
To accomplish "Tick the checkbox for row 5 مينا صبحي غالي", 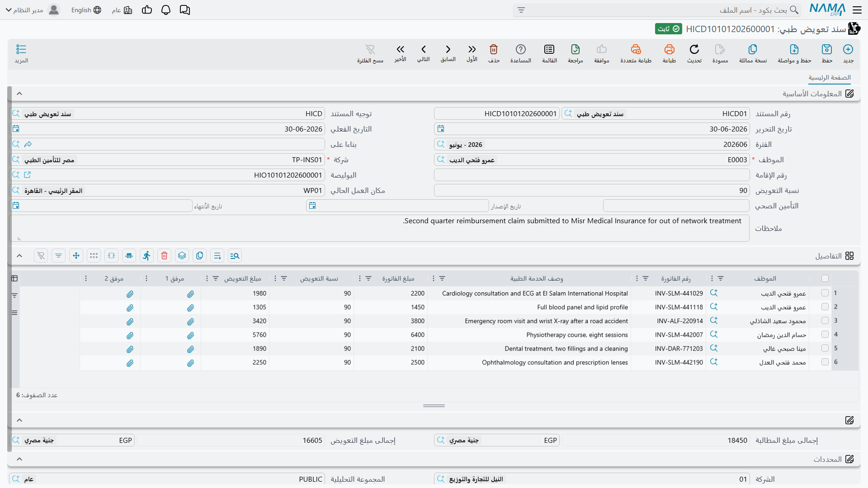I will [x=825, y=348].
